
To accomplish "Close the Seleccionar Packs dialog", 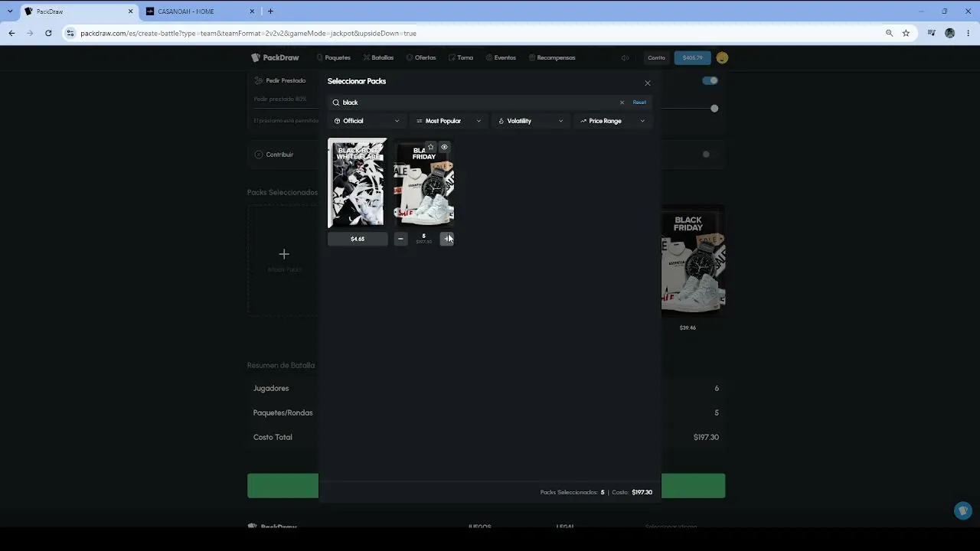I will pyautogui.click(x=648, y=83).
